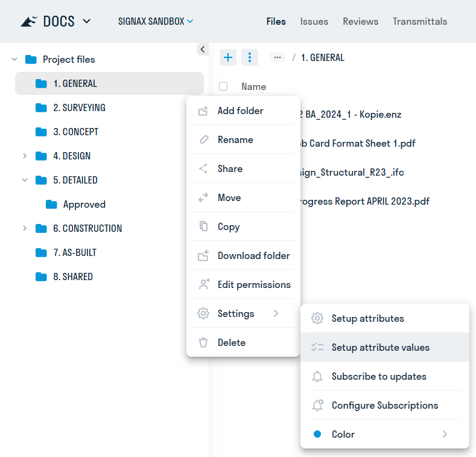Click the Setup attributes gear icon

coord(317,318)
